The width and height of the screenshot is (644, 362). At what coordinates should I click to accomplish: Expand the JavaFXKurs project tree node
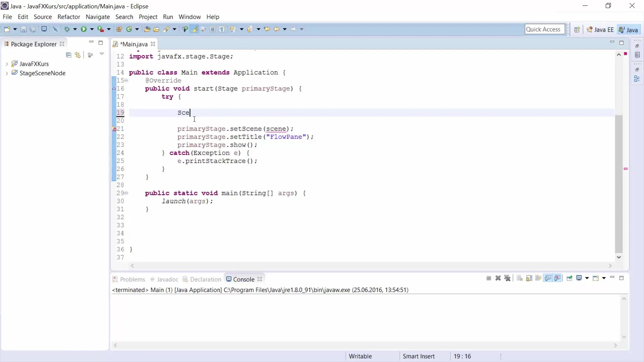coord(7,64)
